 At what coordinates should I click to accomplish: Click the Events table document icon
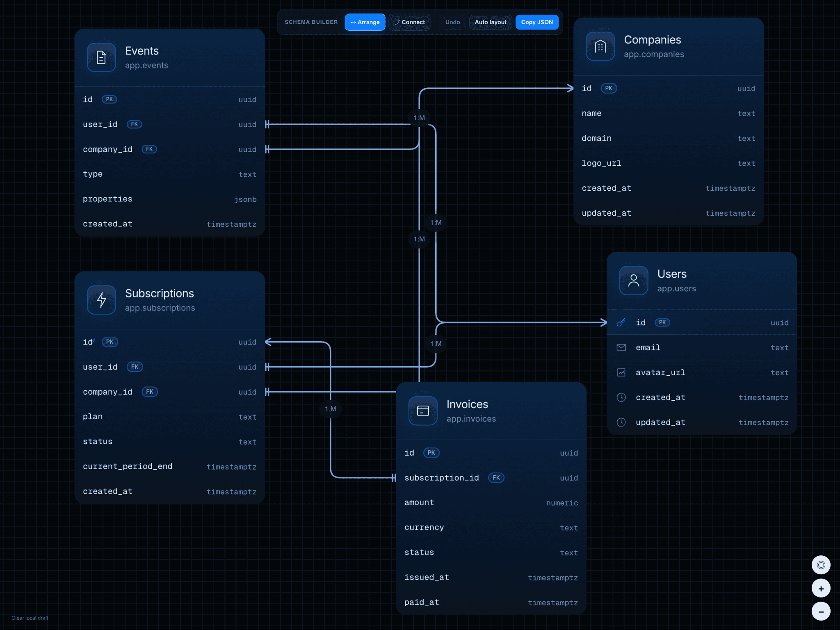click(101, 57)
